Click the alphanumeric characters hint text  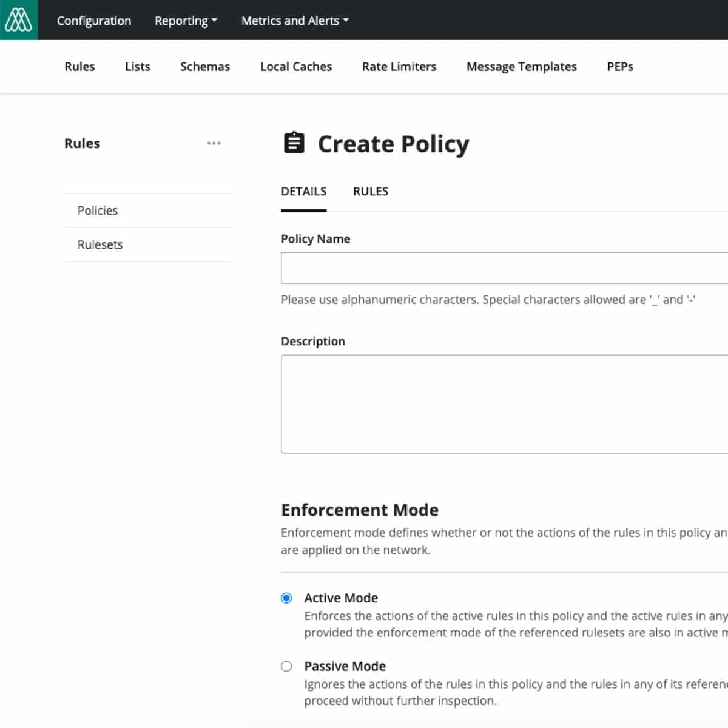(x=488, y=300)
